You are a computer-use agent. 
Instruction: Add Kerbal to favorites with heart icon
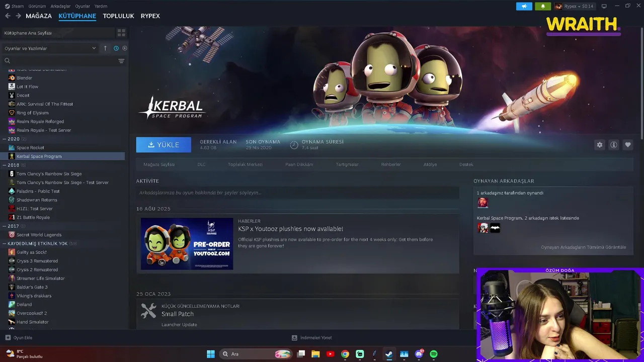[x=627, y=145]
